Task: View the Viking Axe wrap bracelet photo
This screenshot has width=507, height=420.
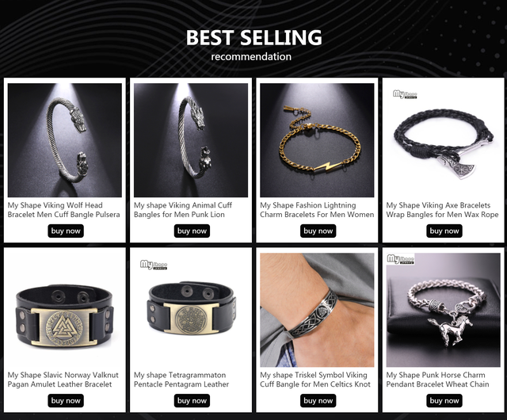Action: click(444, 140)
